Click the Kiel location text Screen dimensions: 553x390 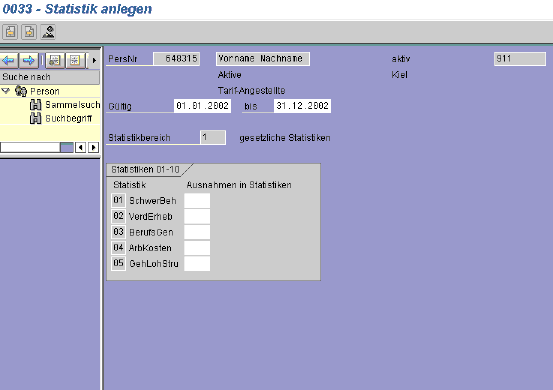pyautogui.click(x=400, y=75)
